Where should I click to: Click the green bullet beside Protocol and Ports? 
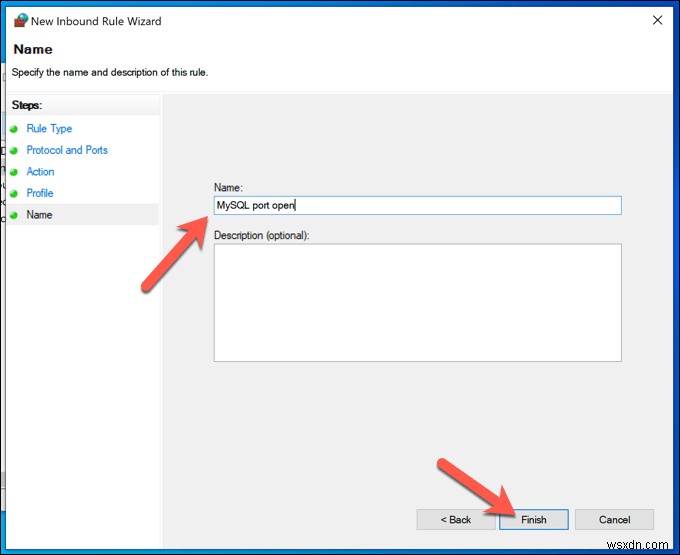tap(14, 150)
